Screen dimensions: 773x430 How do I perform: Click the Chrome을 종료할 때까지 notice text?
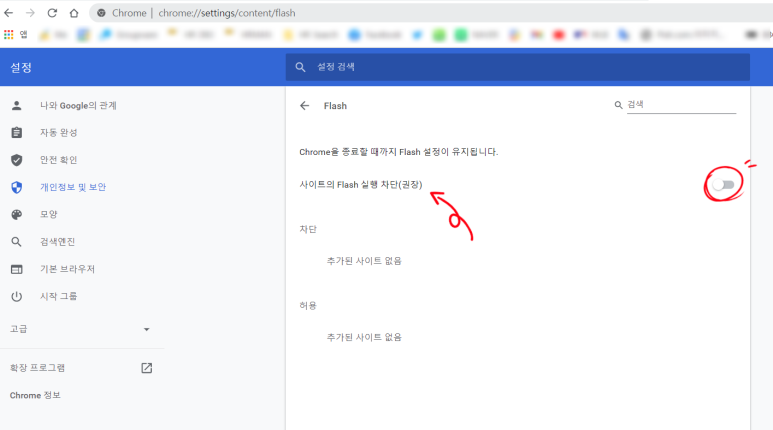pyautogui.click(x=399, y=152)
